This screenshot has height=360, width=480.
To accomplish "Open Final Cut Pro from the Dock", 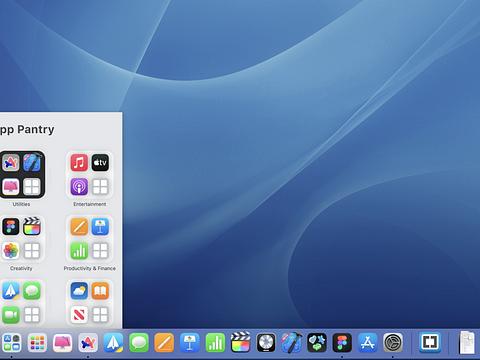I will 241,342.
